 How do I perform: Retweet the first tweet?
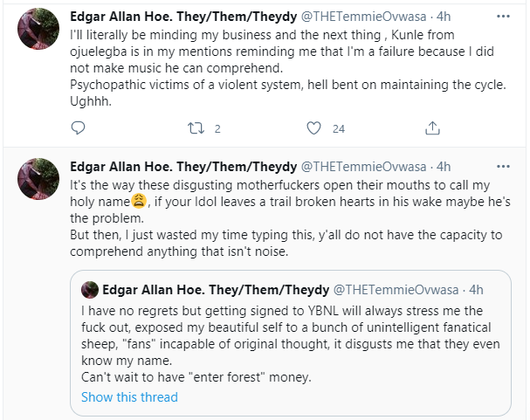click(196, 128)
